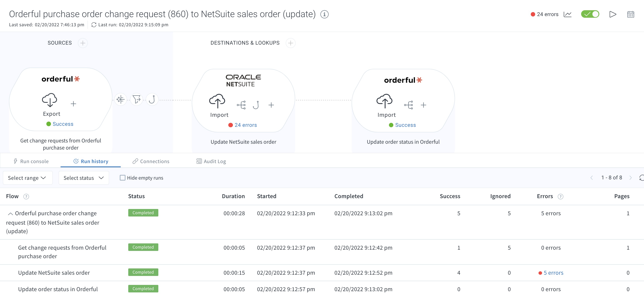Click Success status under Orderful export
Image resolution: width=644 pixels, height=297 pixels.
(x=63, y=124)
